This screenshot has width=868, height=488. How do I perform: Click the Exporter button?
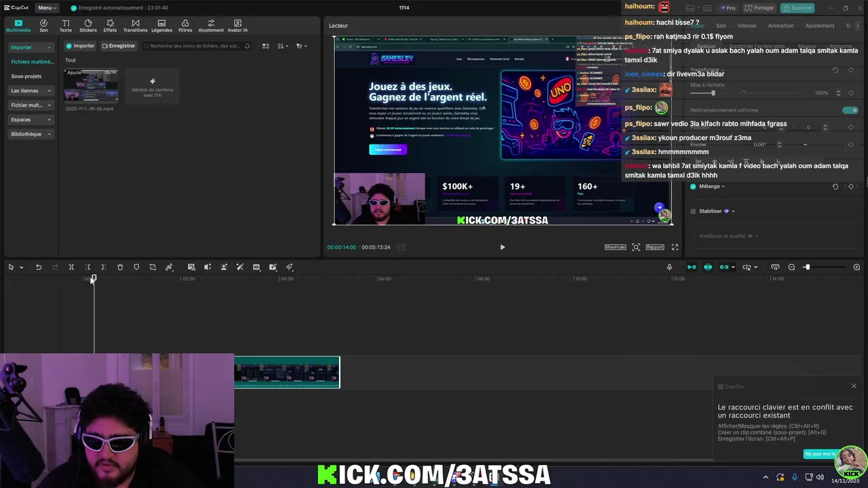click(797, 8)
